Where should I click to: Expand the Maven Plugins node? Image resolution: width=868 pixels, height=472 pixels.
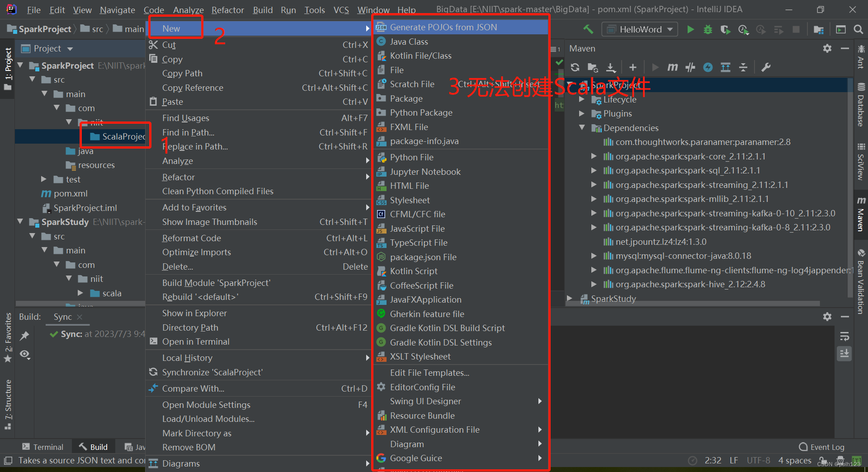coord(582,113)
